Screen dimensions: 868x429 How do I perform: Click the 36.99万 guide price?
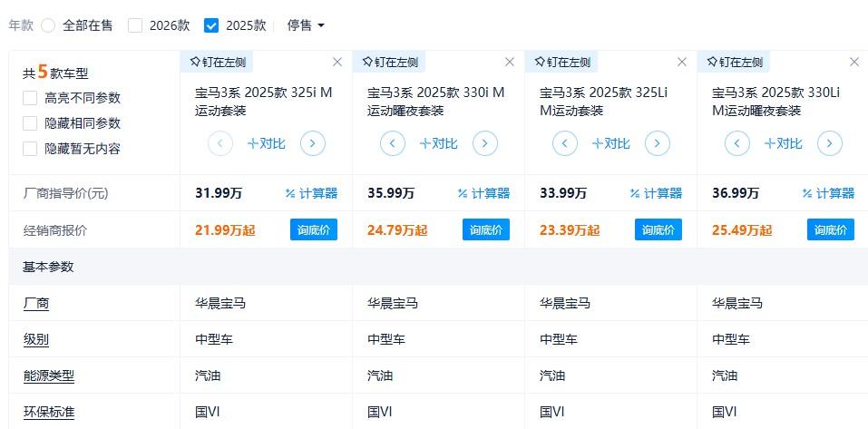[x=736, y=193]
